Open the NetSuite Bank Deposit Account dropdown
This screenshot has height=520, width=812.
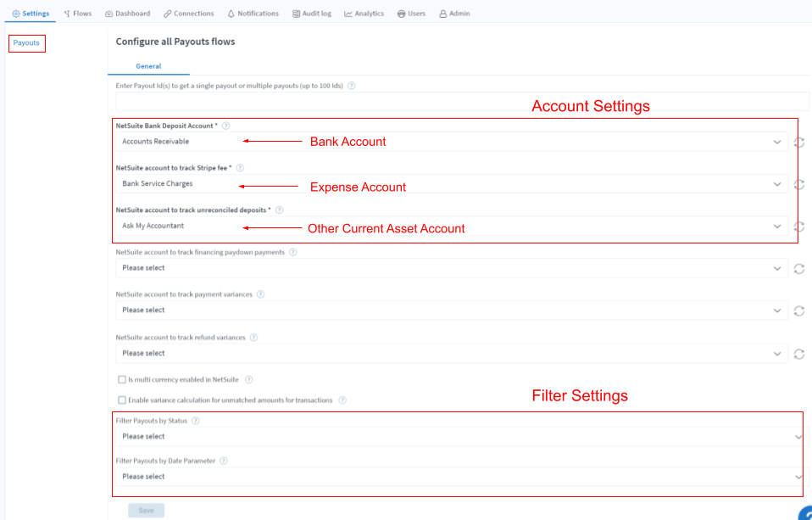[x=452, y=142]
